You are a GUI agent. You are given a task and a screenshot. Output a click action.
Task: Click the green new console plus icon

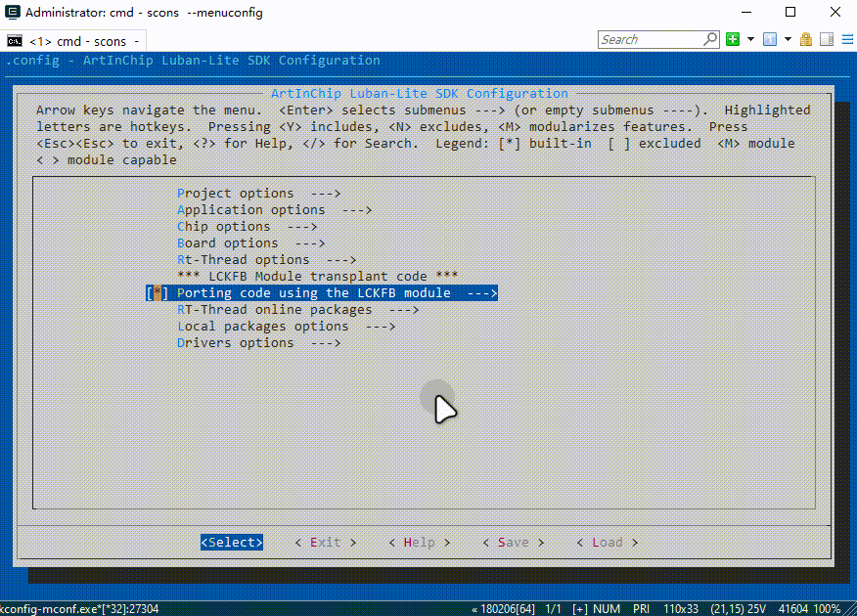pyautogui.click(x=734, y=40)
